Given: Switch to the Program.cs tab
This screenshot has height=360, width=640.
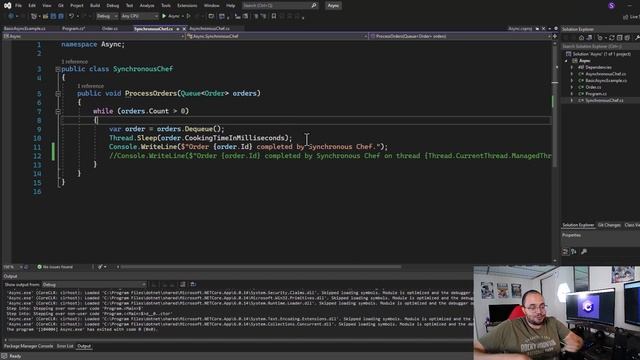Looking at the screenshot, I should [x=73, y=29].
